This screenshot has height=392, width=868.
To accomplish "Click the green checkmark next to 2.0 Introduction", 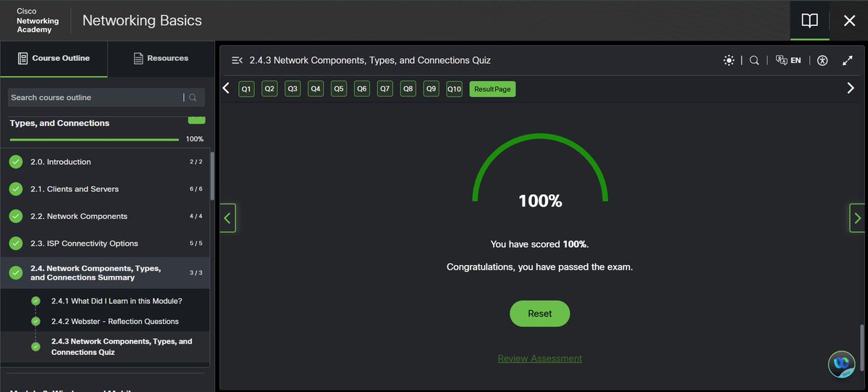I will [16, 162].
